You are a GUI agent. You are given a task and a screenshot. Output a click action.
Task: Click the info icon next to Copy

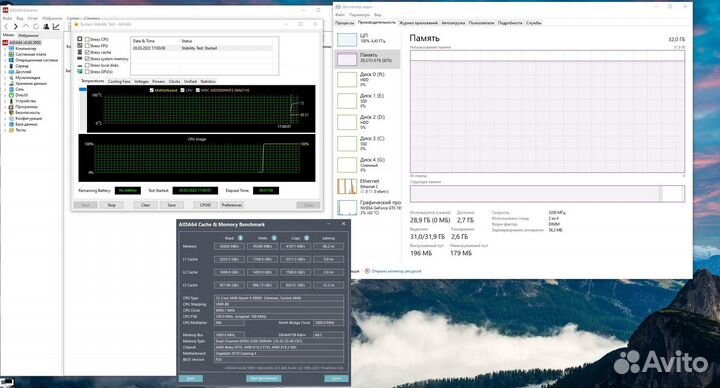click(x=306, y=238)
